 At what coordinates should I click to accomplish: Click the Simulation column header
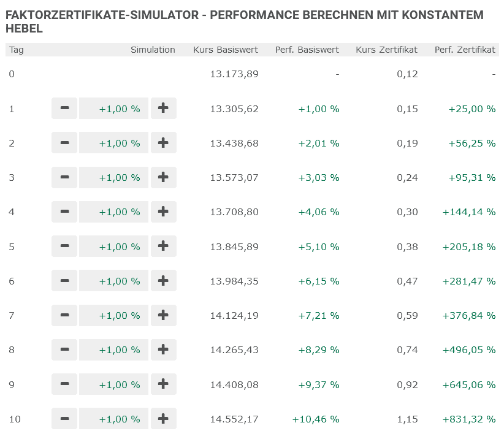coord(153,50)
